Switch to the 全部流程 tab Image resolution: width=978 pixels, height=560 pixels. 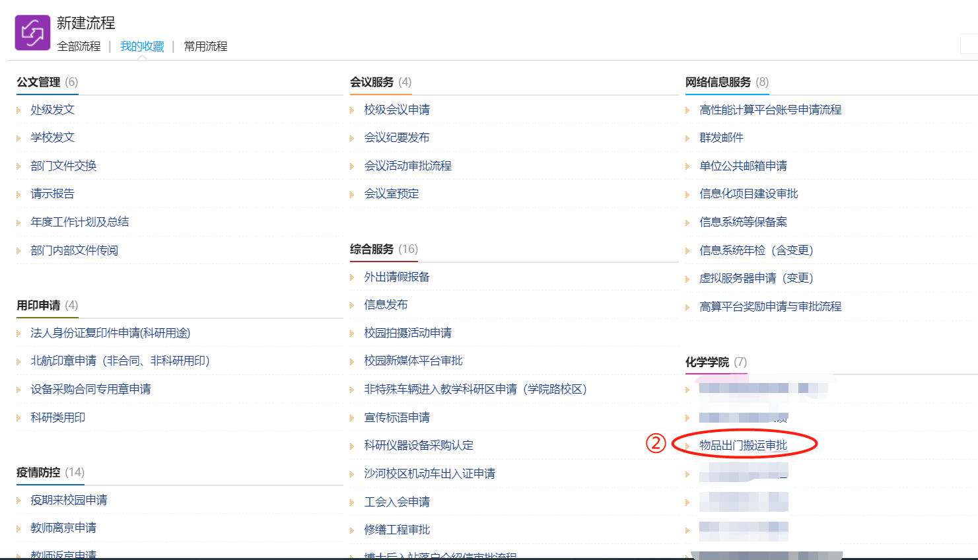coord(79,46)
